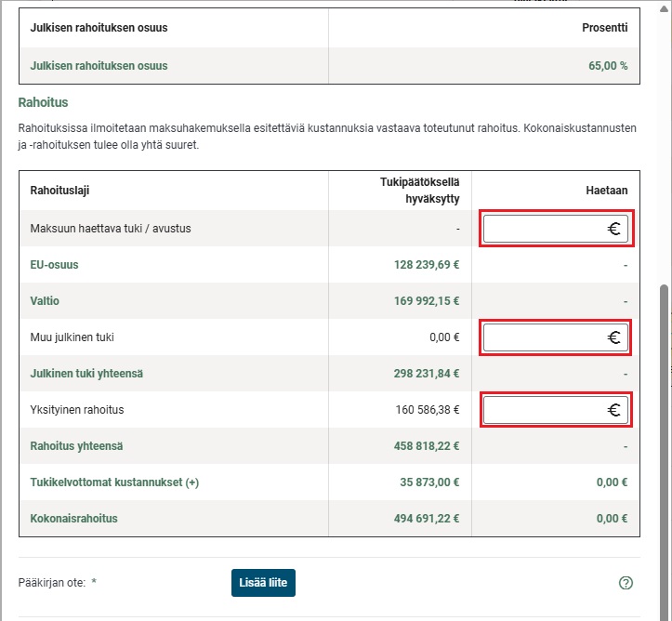Focus the Maksuun haettava tuki amount input
This screenshot has width=672, height=621.
(x=545, y=229)
